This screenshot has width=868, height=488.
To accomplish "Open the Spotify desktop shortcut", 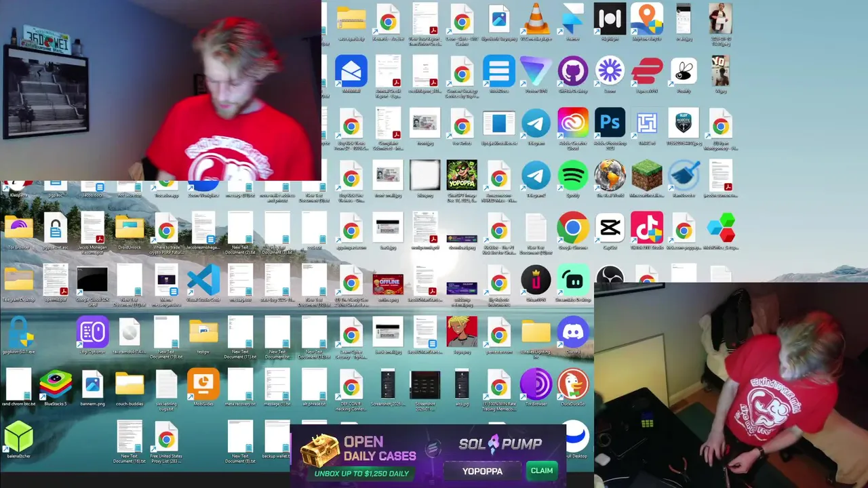I will pyautogui.click(x=573, y=176).
